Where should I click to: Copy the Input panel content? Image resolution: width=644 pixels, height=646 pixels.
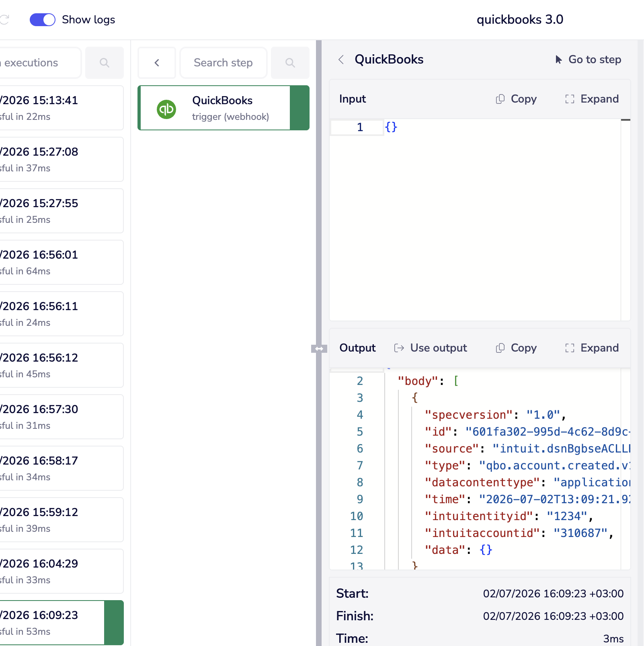coord(516,99)
